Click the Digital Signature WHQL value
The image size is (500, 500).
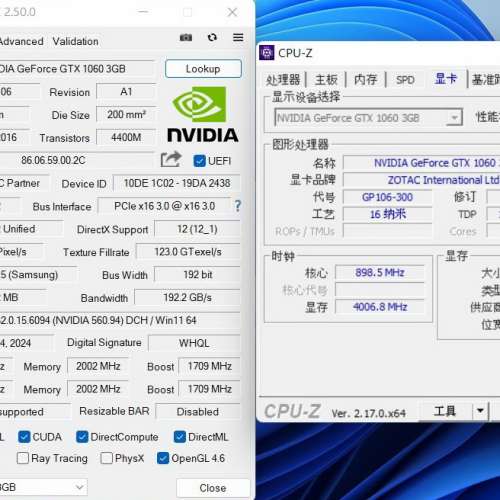coord(194,343)
